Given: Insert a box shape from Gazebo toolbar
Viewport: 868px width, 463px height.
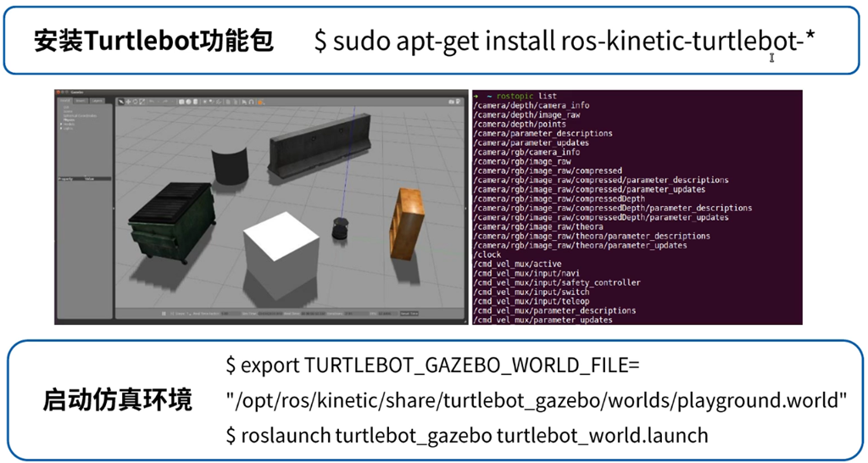Looking at the screenshot, I should click(181, 102).
